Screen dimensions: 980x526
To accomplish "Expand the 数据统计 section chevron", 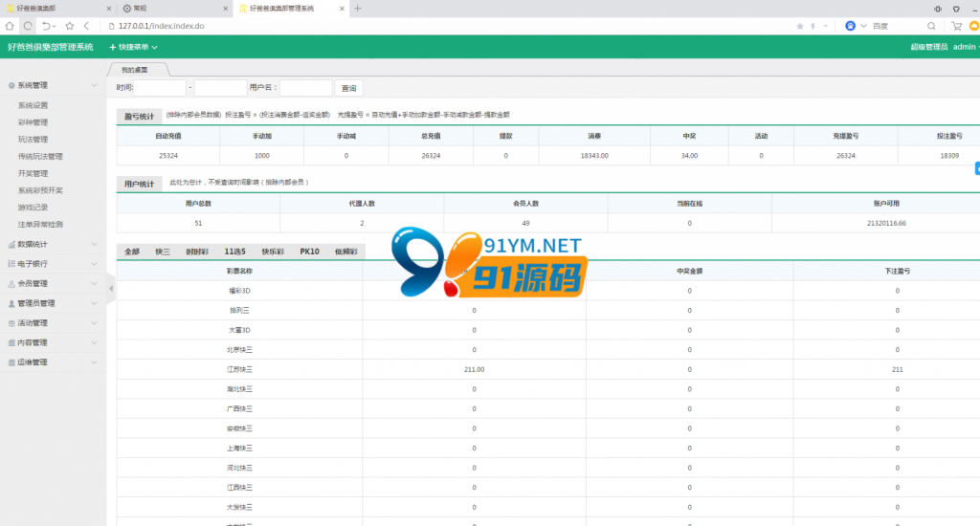I will pos(94,244).
